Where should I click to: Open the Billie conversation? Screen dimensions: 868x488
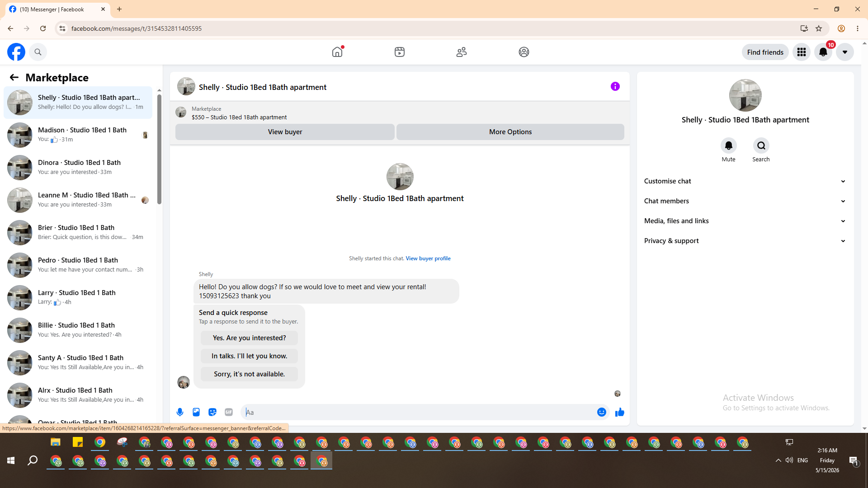click(x=78, y=330)
